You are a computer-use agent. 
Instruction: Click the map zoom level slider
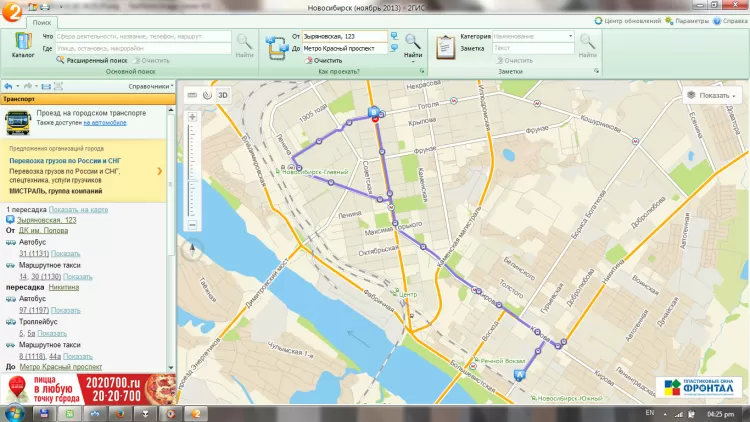pyautogui.click(x=192, y=171)
